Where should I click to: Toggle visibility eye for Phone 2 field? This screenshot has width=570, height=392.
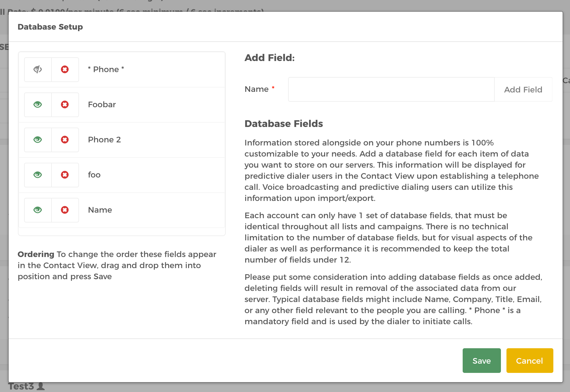38,140
